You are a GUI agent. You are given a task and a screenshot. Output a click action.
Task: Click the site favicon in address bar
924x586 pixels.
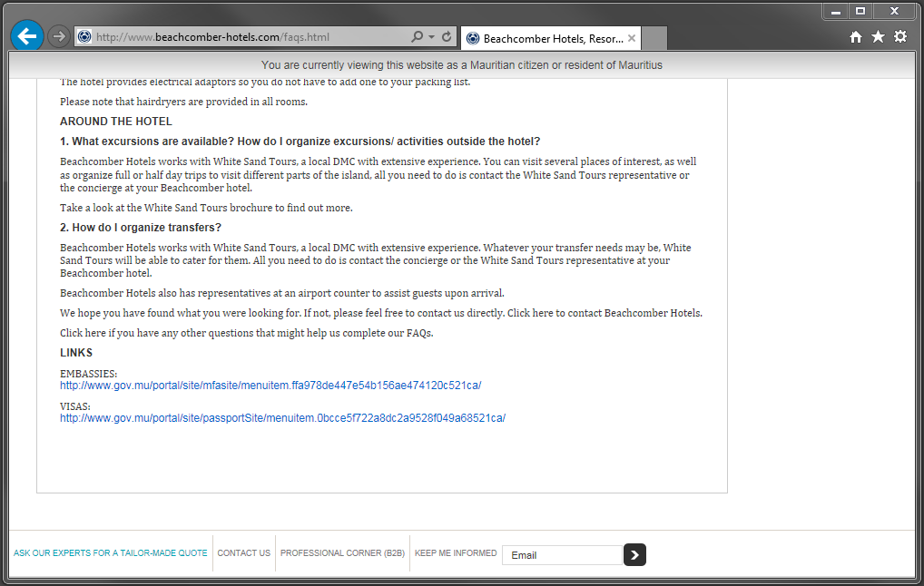(x=84, y=36)
